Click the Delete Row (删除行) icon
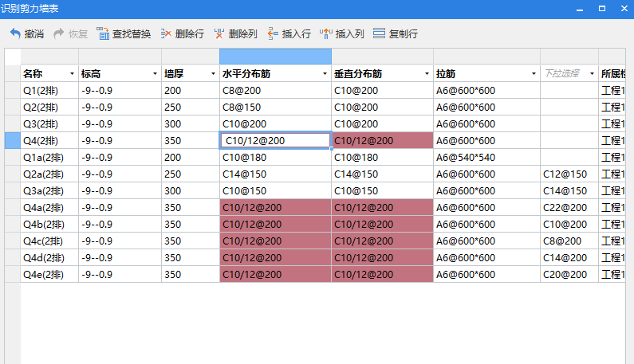The image size is (634, 364). (166, 33)
